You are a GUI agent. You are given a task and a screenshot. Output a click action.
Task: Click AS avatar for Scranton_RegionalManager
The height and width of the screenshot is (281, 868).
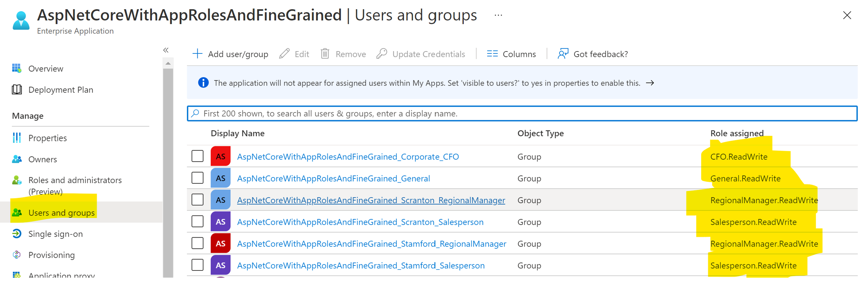coord(220,200)
